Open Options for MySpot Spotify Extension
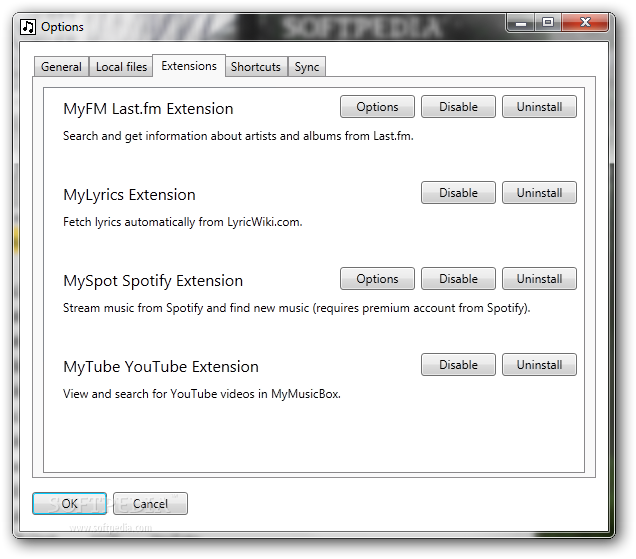 [377, 279]
